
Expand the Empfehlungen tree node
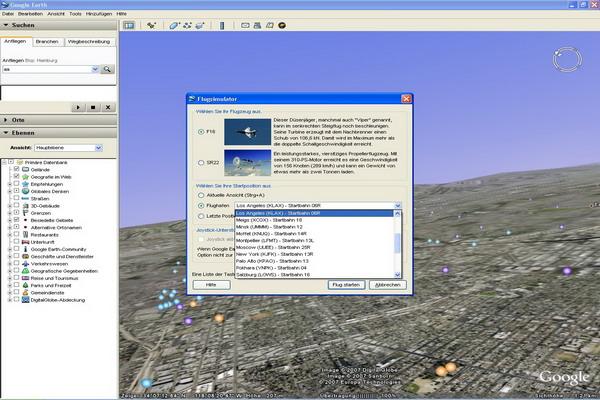10,184
